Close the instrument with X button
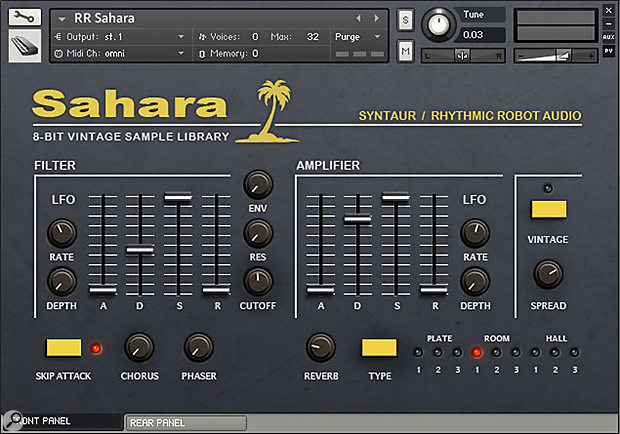Viewport: 620px width, 434px height. coord(609,10)
